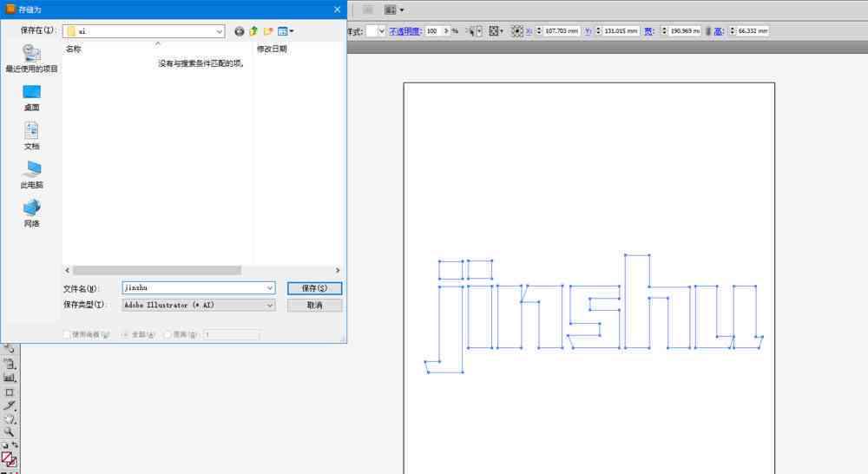Click the height value stepper arrows
This screenshot has height=474, width=868.
733,31
